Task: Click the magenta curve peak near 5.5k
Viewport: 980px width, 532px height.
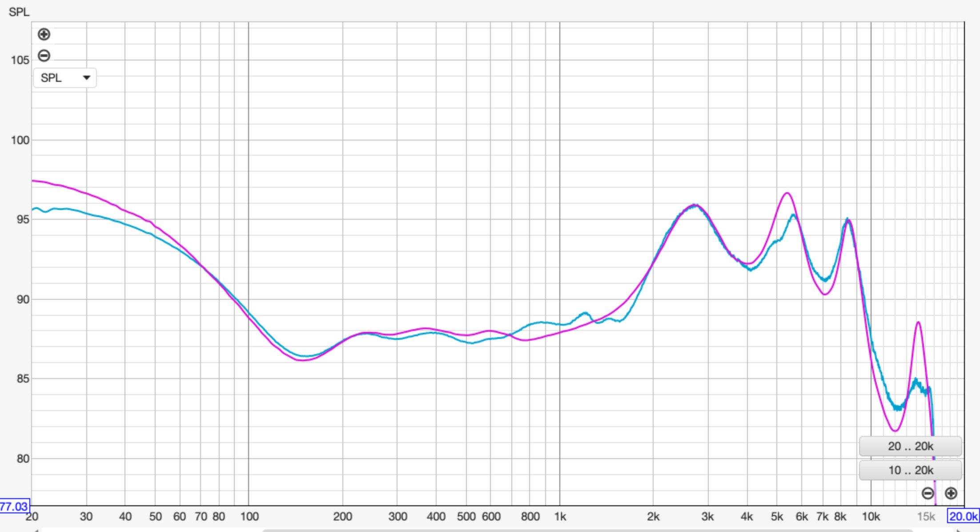Action: point(787,193)
